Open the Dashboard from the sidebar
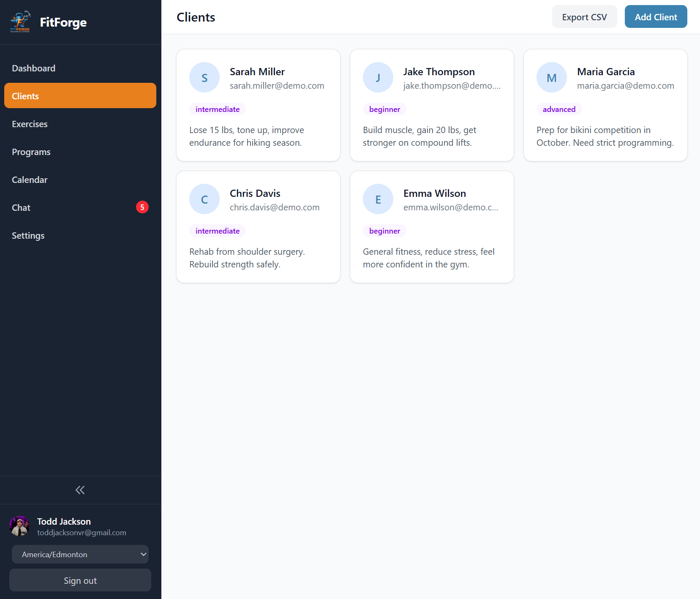 tap(34, 68)
